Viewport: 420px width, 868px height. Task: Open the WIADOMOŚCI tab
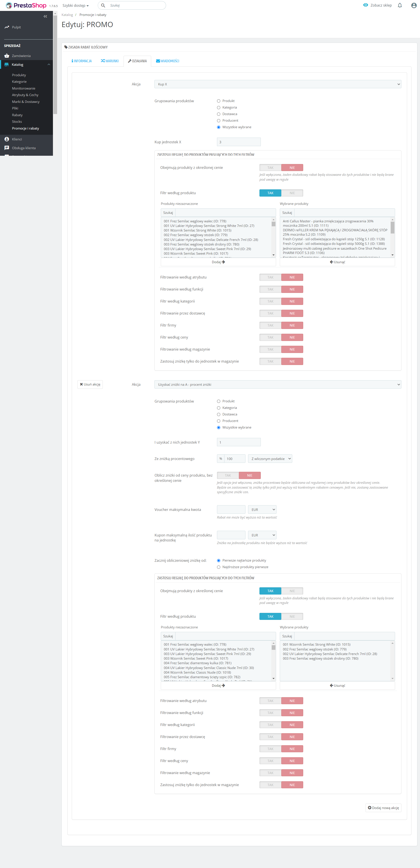point(168,61)
